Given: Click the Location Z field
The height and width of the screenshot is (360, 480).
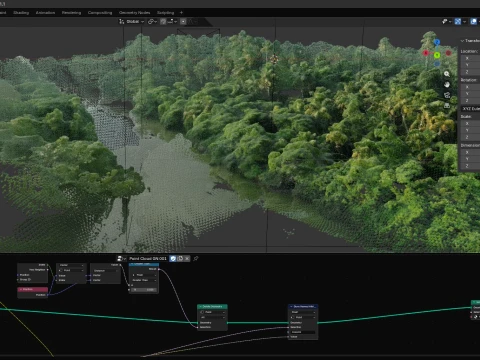Looking at the screenshot, I should 471,72.
